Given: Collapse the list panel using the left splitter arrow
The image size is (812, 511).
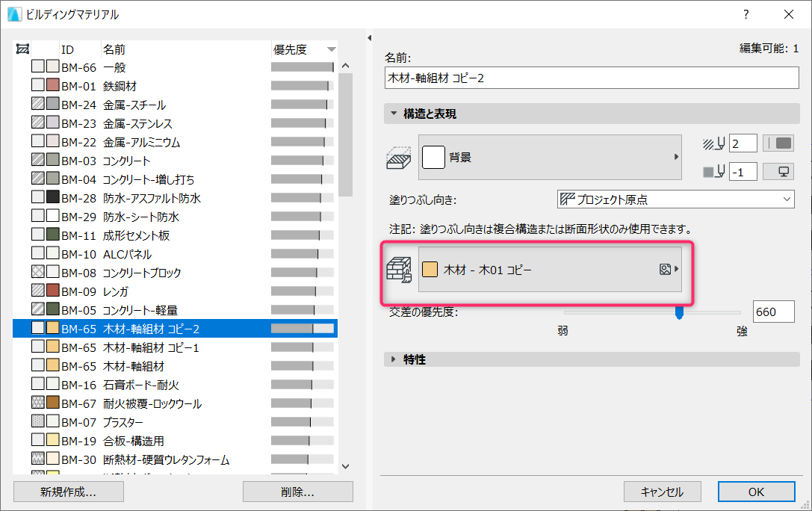Looking at the screenshot, I should point(369,38).
